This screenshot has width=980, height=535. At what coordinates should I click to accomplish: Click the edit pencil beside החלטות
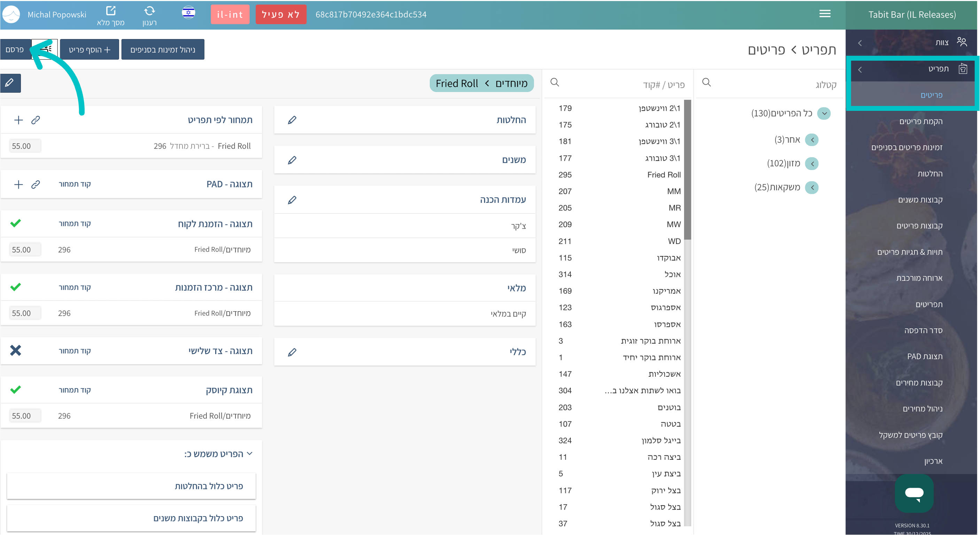[292, 120]
